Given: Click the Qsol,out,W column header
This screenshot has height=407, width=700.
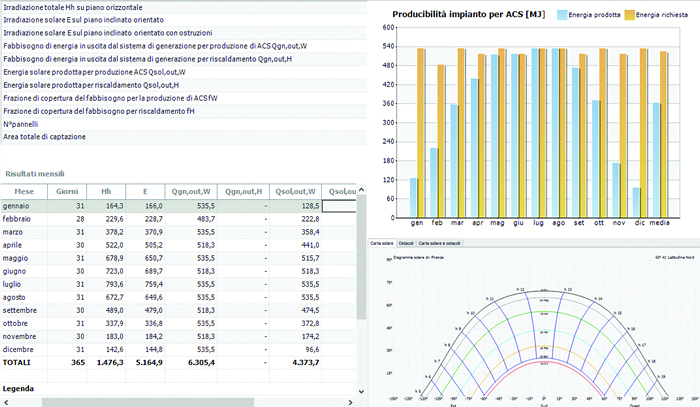Looking at the screenshot, I should click(x=296, y=190).
